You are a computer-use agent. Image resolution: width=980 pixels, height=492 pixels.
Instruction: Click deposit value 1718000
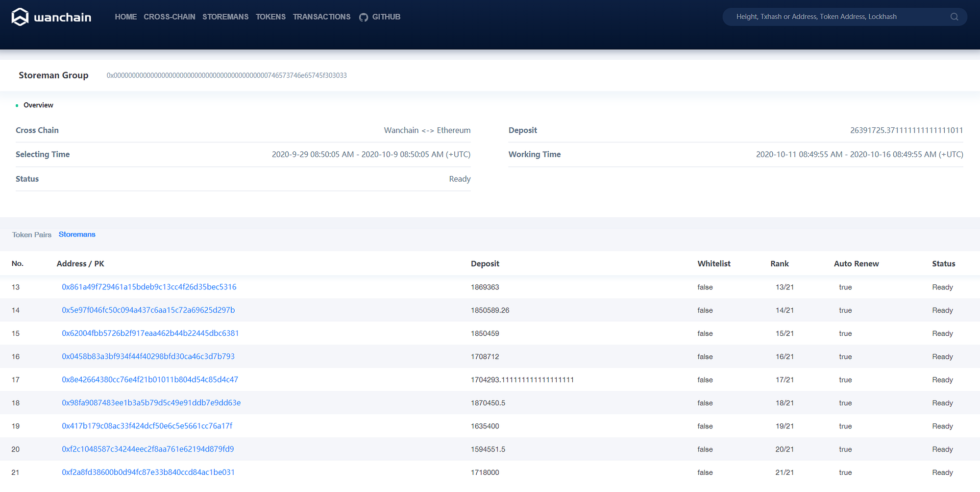point(485,472)
